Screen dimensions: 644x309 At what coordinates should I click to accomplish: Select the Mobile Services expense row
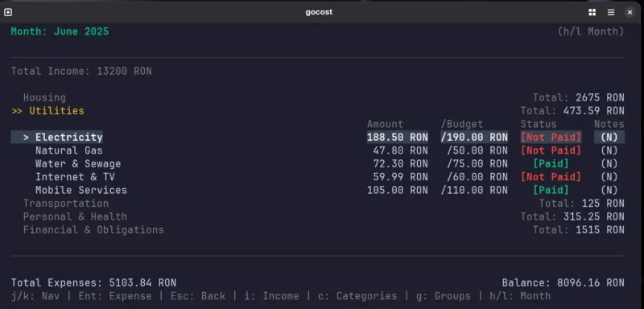[x=317, y=190]
